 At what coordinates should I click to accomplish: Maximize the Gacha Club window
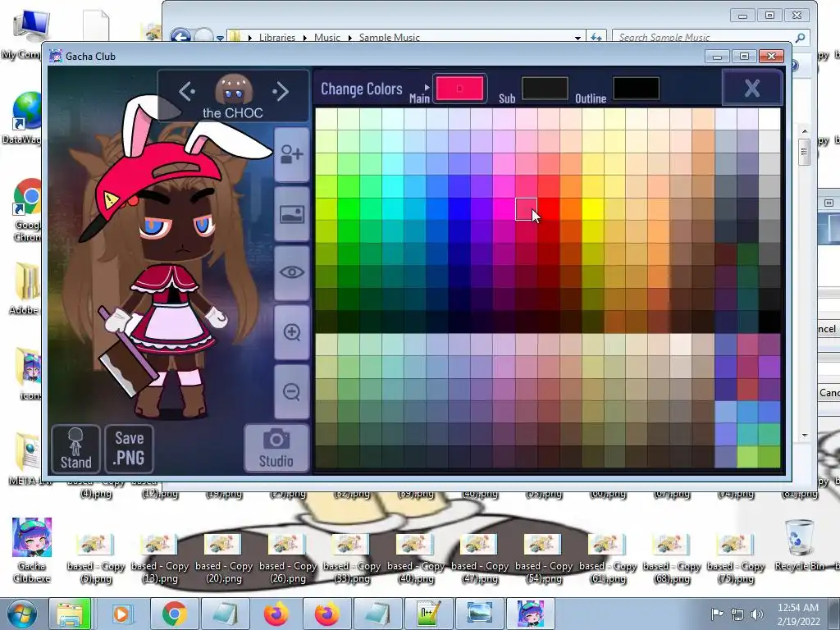[744, 57]
